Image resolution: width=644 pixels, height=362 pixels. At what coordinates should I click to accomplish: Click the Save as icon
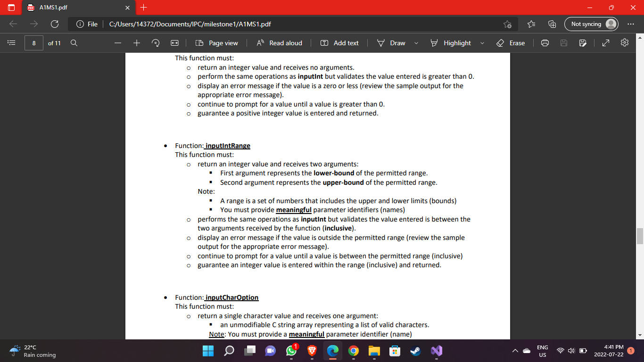click(583, 43)
